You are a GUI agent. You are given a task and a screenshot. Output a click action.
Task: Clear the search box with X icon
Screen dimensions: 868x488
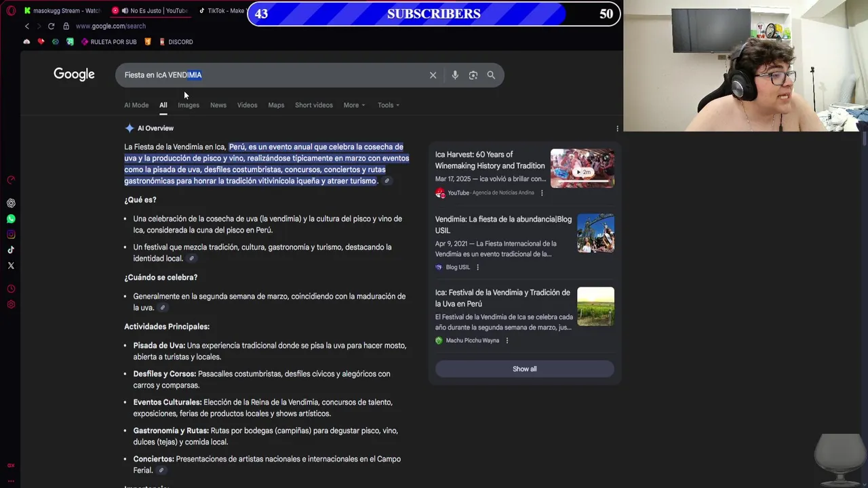coord(433,75)
